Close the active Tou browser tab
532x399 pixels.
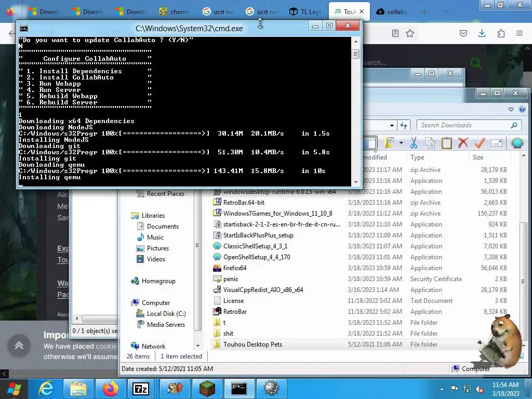point(362,11)
